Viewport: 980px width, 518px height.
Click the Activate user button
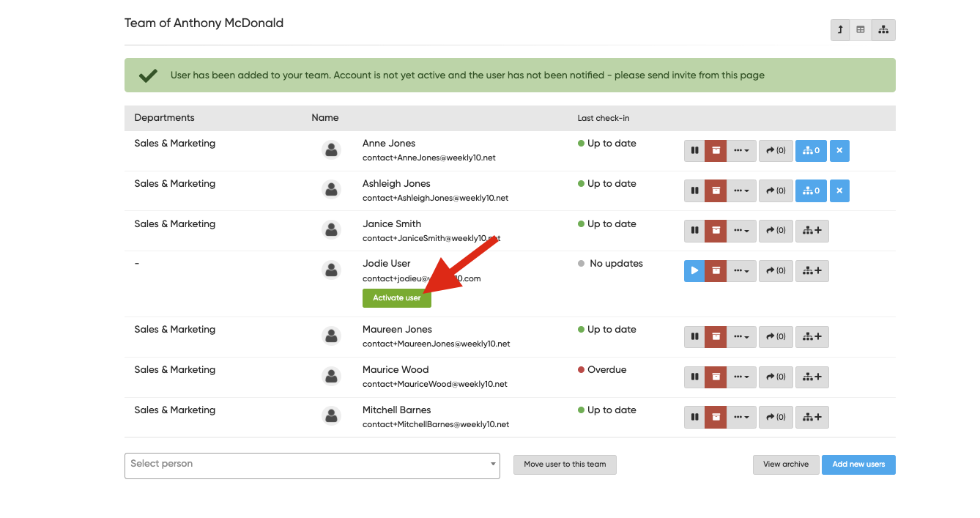pos(396,298)
